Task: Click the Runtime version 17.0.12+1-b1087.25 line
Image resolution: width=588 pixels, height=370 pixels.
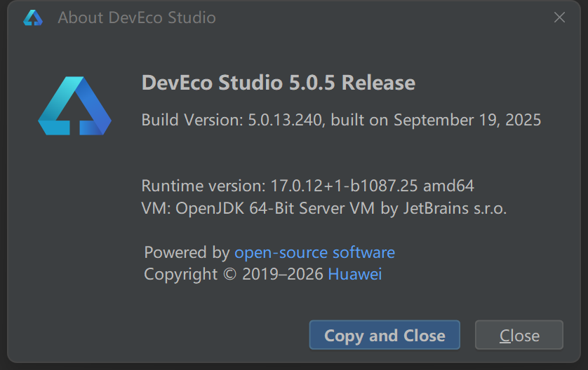Action: pyautogui.click(x=308, y=186)
